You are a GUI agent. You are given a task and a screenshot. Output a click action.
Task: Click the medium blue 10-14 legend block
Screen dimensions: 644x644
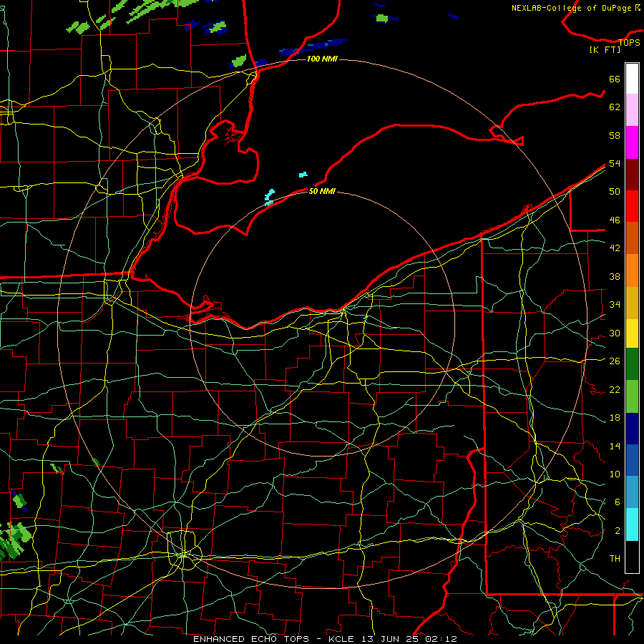pos(632,460)
